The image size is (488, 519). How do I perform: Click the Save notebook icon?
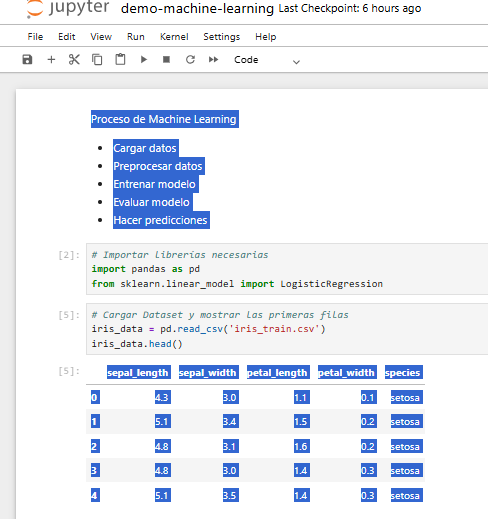27,60
